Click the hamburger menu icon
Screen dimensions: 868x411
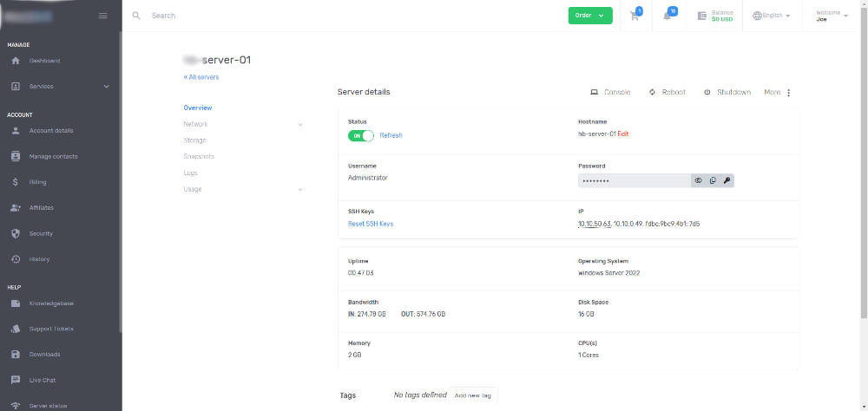103,16
